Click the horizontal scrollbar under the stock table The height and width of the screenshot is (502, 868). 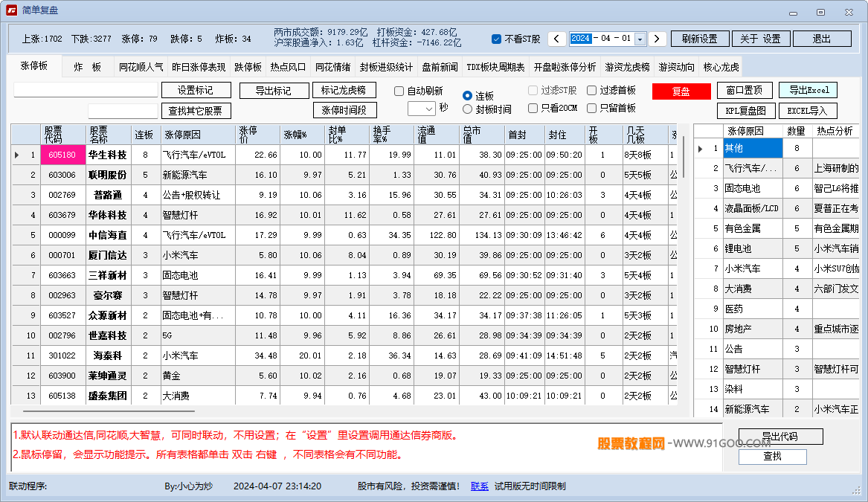109,411
